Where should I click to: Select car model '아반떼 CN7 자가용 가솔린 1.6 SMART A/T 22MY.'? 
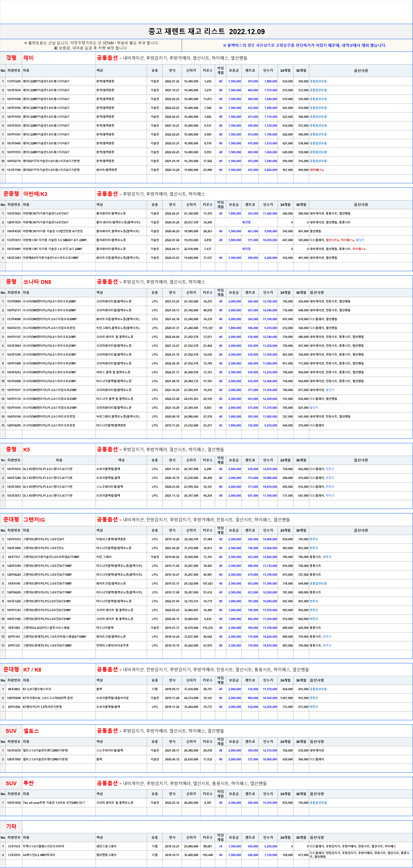pyautogui.click(x=55, y=240)
